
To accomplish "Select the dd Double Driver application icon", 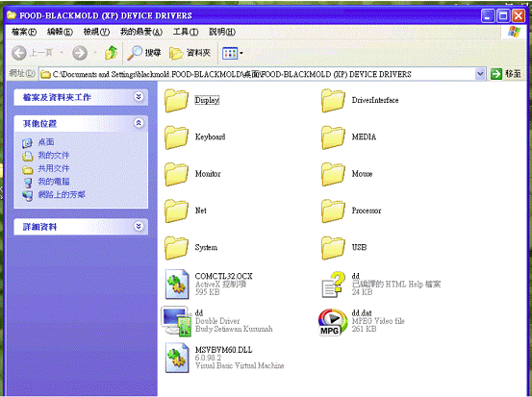I will tap(176, 321).
